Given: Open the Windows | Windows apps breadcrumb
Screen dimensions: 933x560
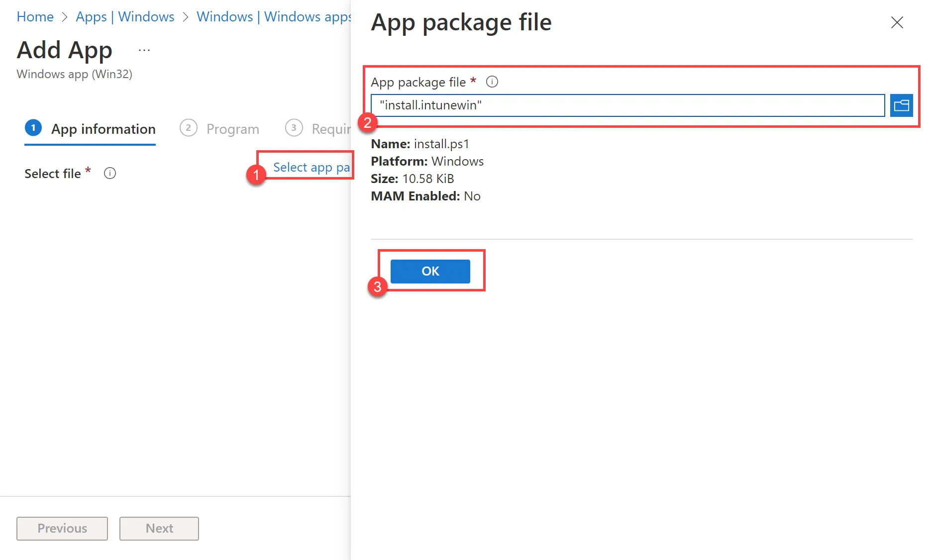Looking at the screenshot, I should point(274,16).
